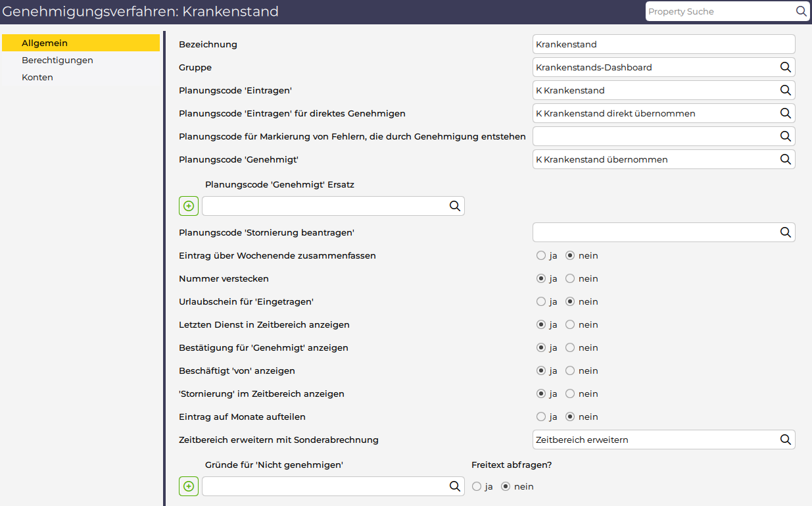Click into the Bezeichnung text field
The width and height of the screenshot is (812, 506).
663,44
